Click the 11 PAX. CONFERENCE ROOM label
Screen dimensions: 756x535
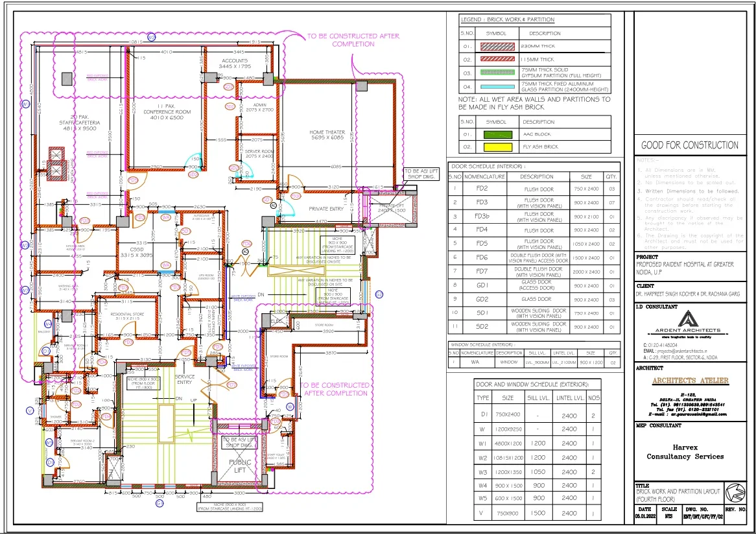coord(167,112)
